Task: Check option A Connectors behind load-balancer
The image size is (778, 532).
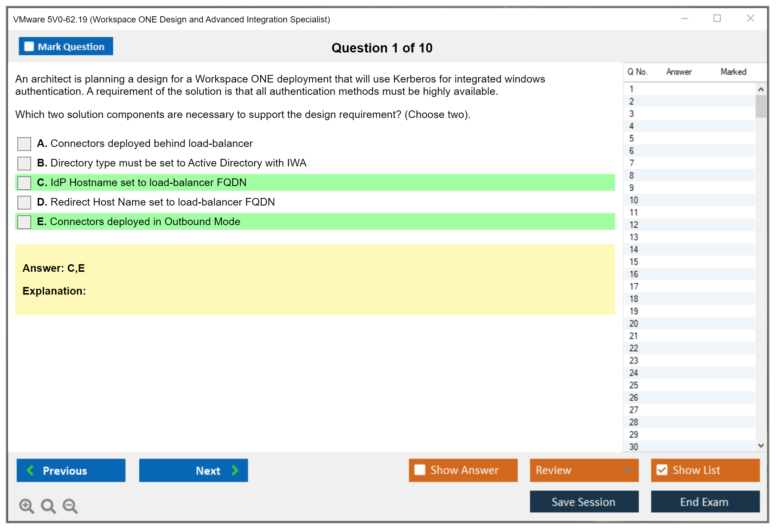Action: [x=24, y=144]
